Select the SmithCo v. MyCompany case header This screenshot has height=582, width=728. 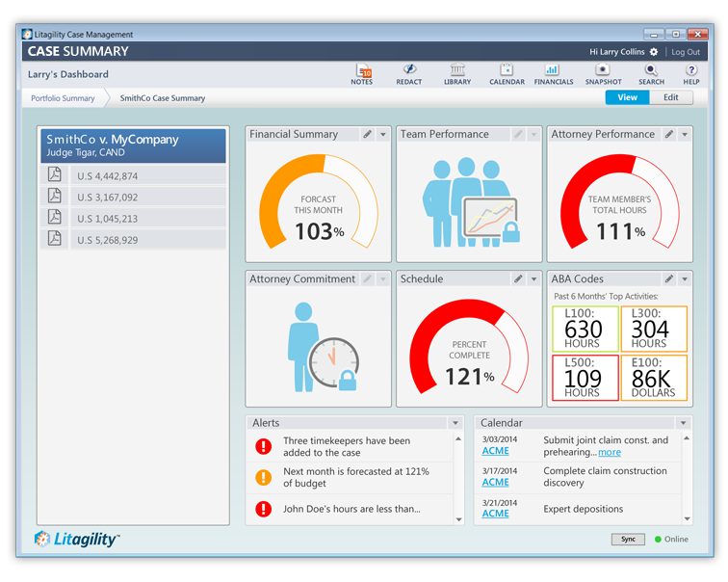pyautogui.click(x=133, y=145)
